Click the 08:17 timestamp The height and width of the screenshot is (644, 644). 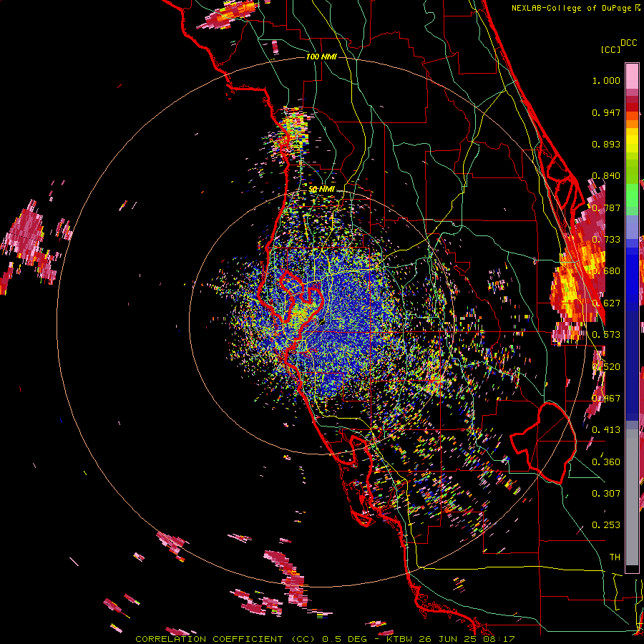tap(500, 639)
